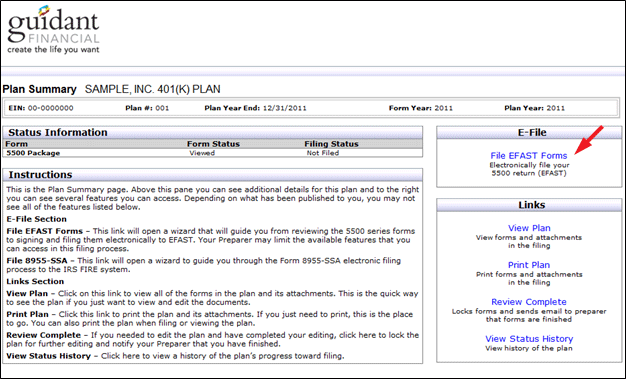Click 'Locks forms and sends email' description
626x379 pixels.
(x=529, y=316)
